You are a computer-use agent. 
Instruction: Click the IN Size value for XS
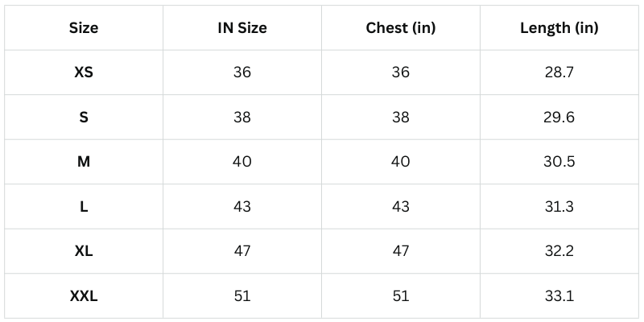(x=242, y=72)
